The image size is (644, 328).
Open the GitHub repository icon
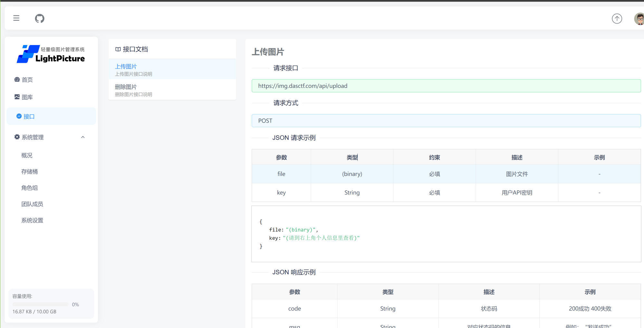click(x=40, y=18)
